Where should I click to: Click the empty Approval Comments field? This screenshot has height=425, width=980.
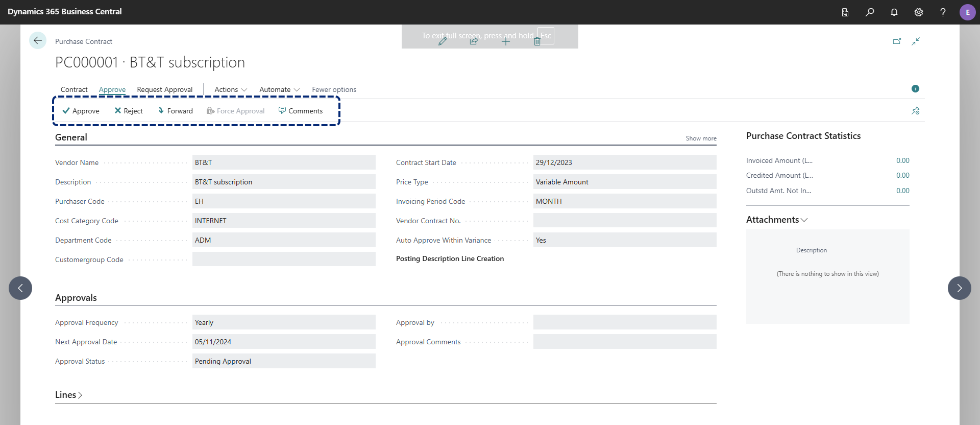click(625, 342)
